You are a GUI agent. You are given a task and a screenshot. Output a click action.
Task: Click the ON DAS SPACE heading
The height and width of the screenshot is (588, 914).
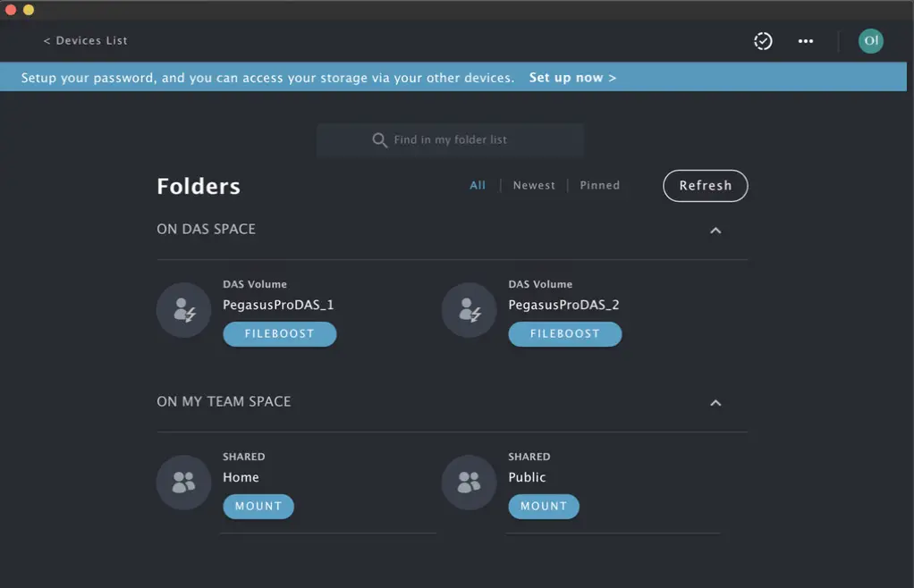(x=206, y=230)
